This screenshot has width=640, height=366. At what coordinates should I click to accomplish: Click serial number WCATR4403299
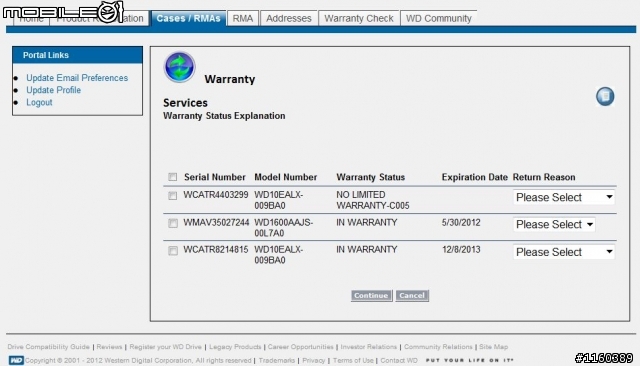(216, 195)
